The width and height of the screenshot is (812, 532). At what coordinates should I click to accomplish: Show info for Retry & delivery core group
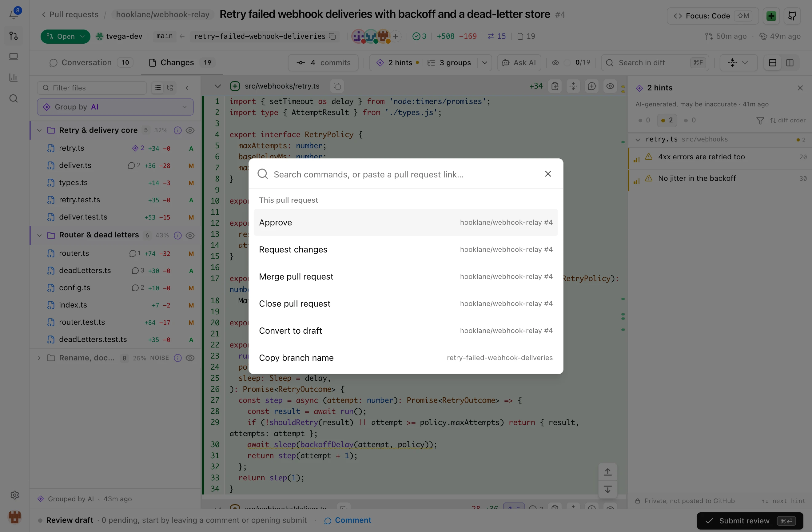pyautogui.click(x=178, y=131)
